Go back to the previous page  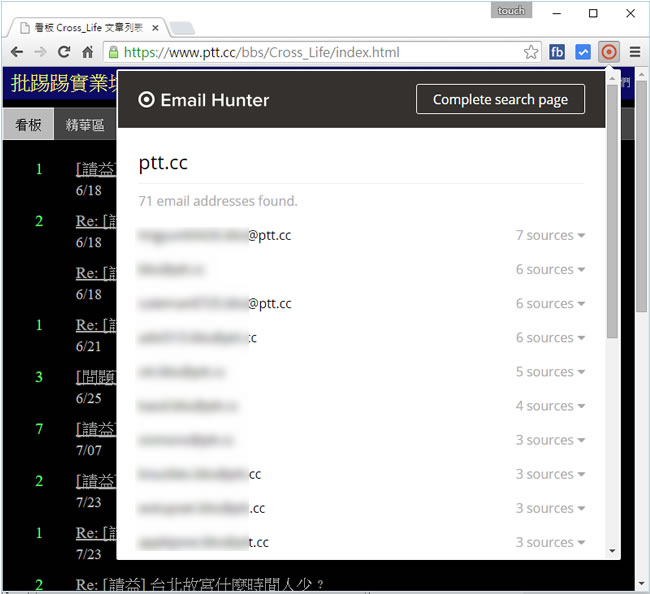tap(17, 52)
